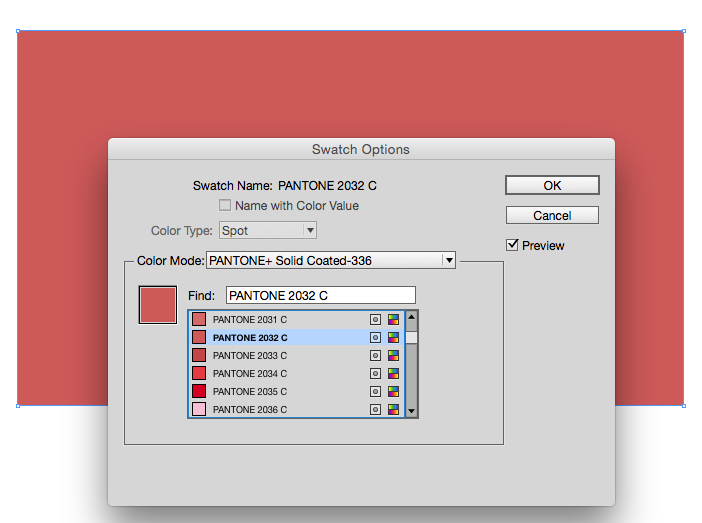Viewport: 702px width, 523px height.
Task: Select the PANTONE 2031 C color chip
Action: pyautogui.click(x=199, y=319)
